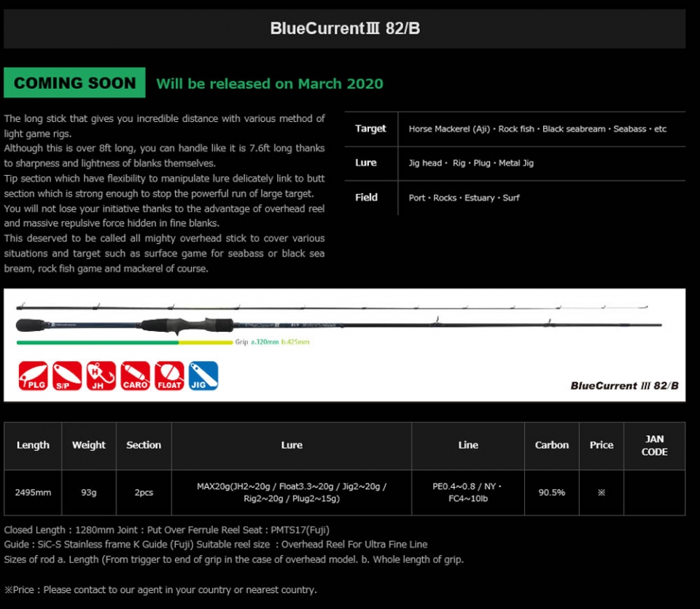This screenshot has height=609, width=700.
Task: Click the COMING SOON badge
Action: coord(74,82)
